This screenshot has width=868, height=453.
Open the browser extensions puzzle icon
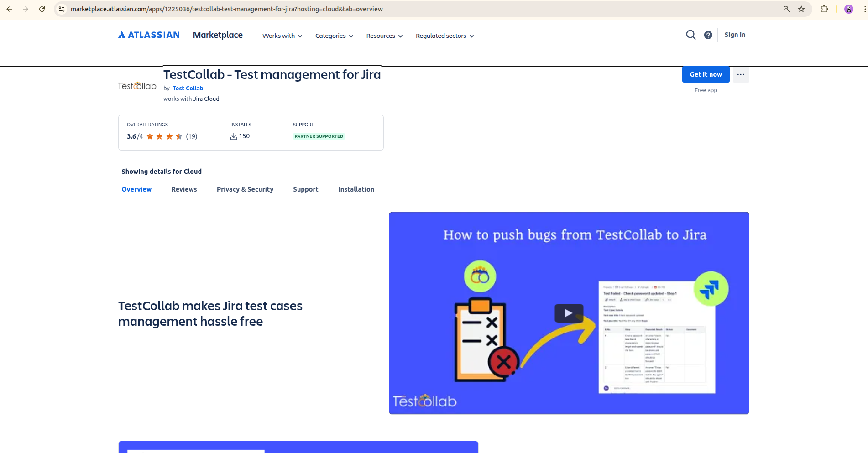click(824, 9)
